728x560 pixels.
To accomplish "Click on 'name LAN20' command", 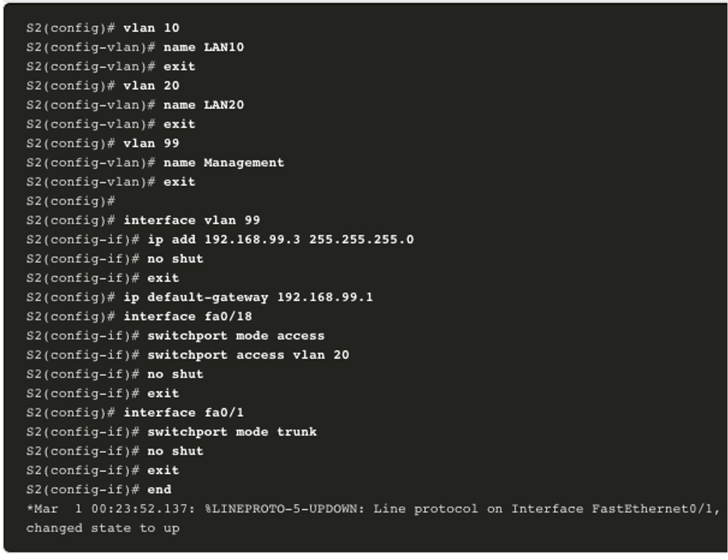I will click(204, 105).
